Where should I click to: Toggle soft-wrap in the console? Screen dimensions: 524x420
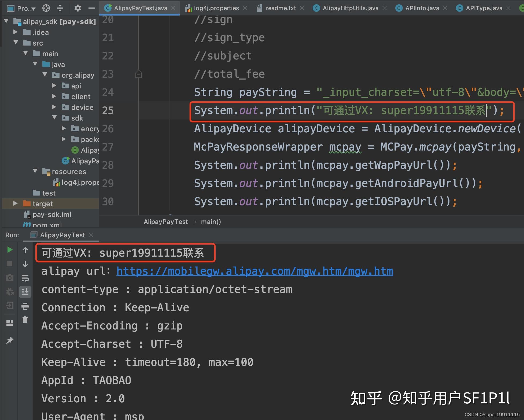(25, 278)
